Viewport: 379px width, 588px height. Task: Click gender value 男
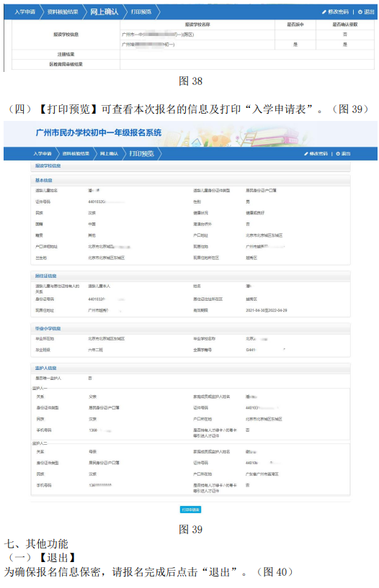(x=248, y=202)
